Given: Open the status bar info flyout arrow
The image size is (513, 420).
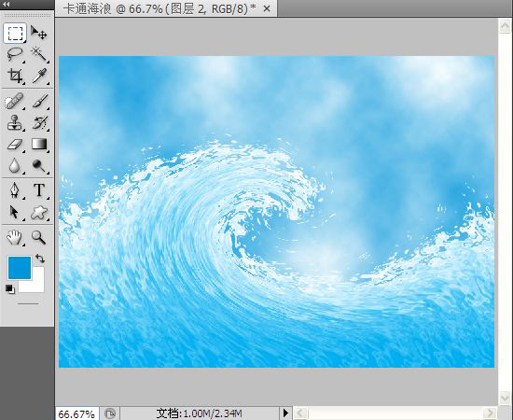Looking at the screenshot, I should [x=285, y=413].
